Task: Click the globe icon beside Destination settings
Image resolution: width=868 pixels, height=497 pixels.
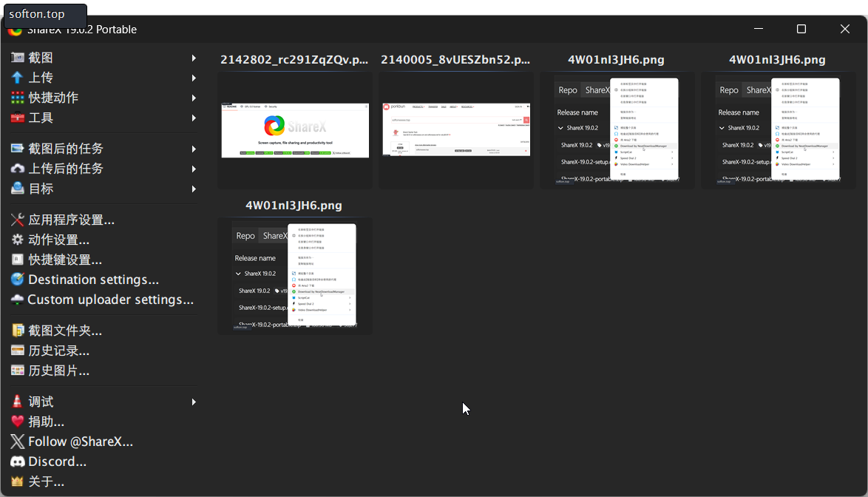Action: [18, 280]
